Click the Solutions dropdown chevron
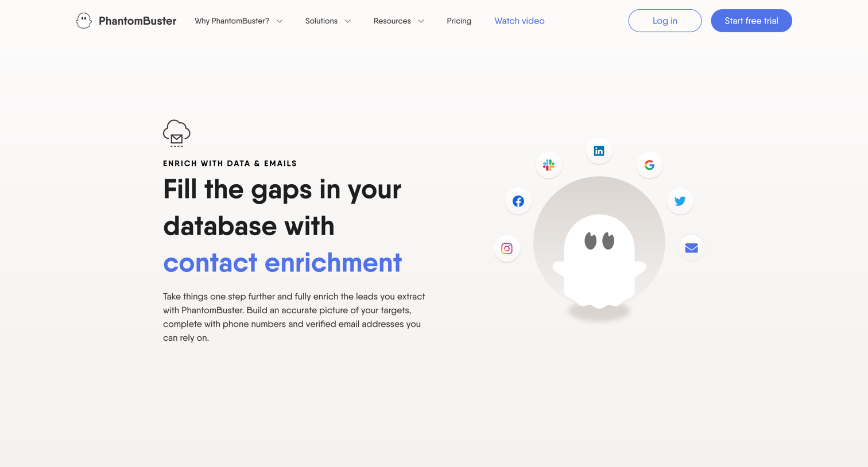Viewport: 868px width, 467px height. 348,21
